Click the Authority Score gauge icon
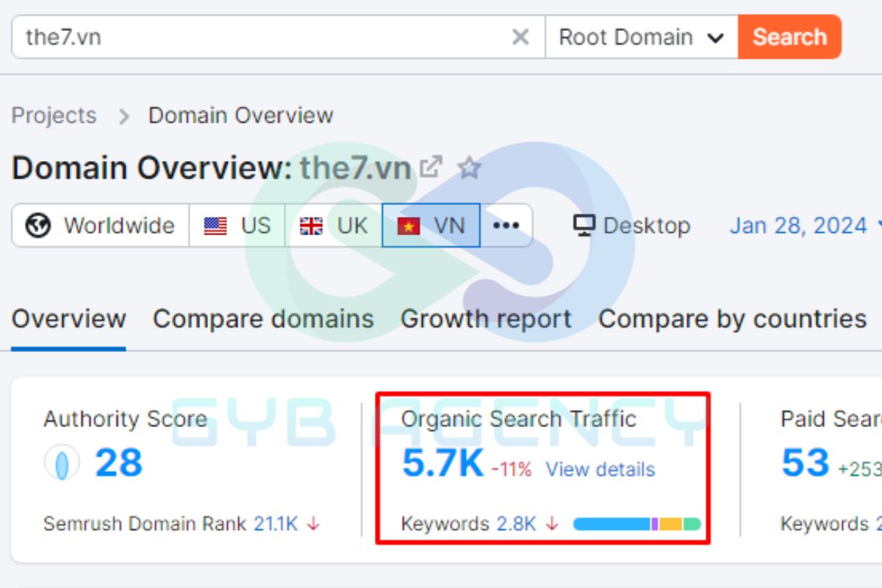This screenshot has height=588, width=882. (62, 464)
